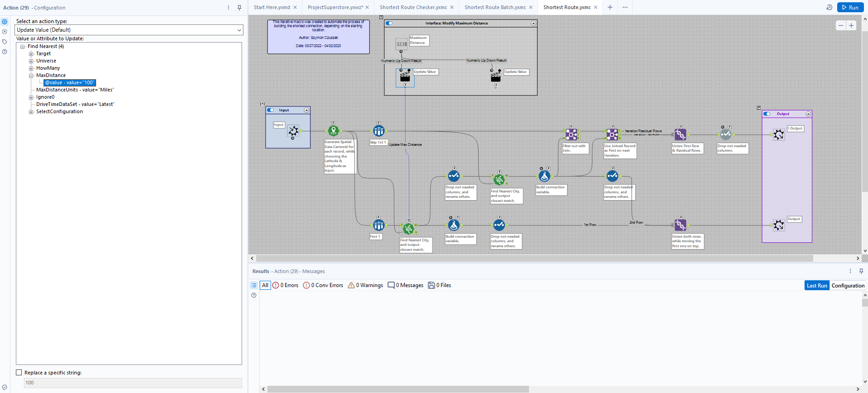Screen dimensions: 868x393
Task: Select the 'Filter out with Join' tool
Action: coord(572,134)
